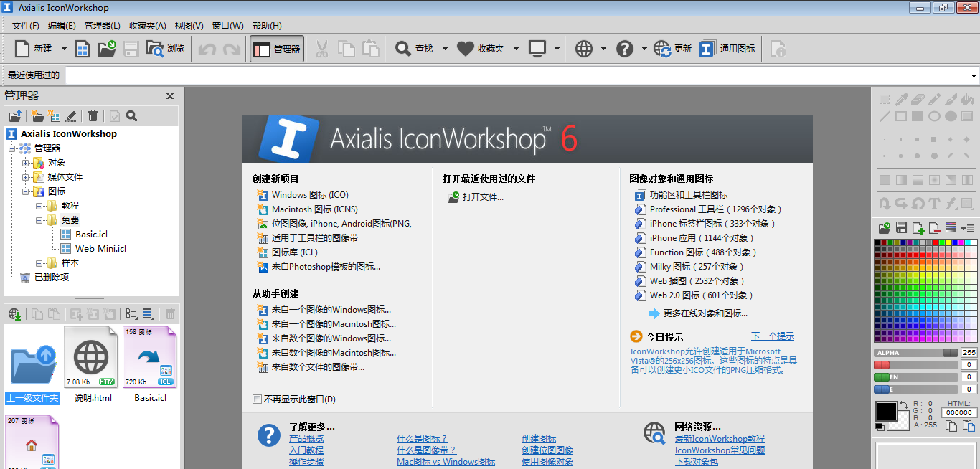Click 下一个提示 link

point(773,336)
